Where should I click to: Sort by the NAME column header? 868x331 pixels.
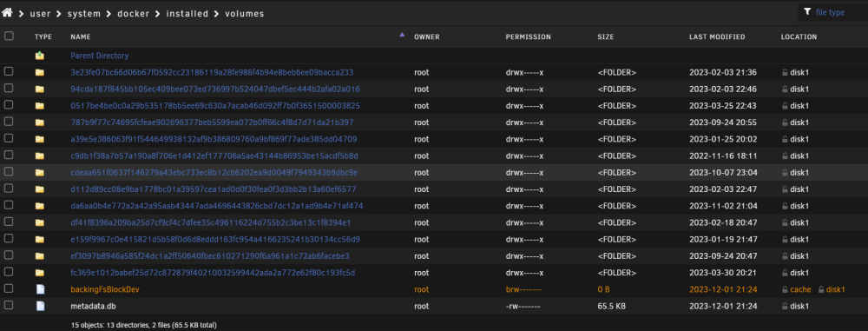[81, 37]
